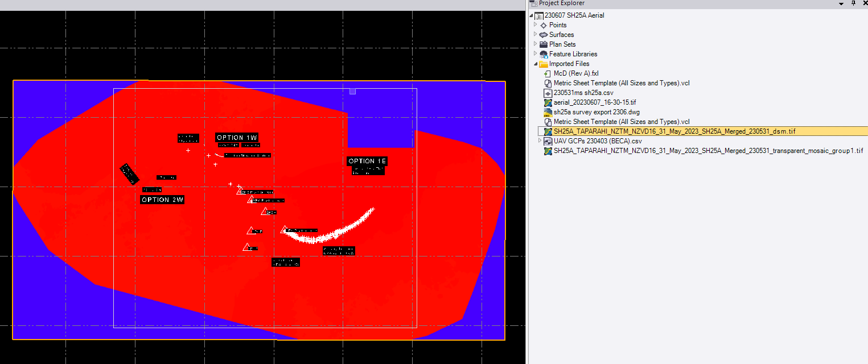Expand the Surfaces node

click(536, 35)
